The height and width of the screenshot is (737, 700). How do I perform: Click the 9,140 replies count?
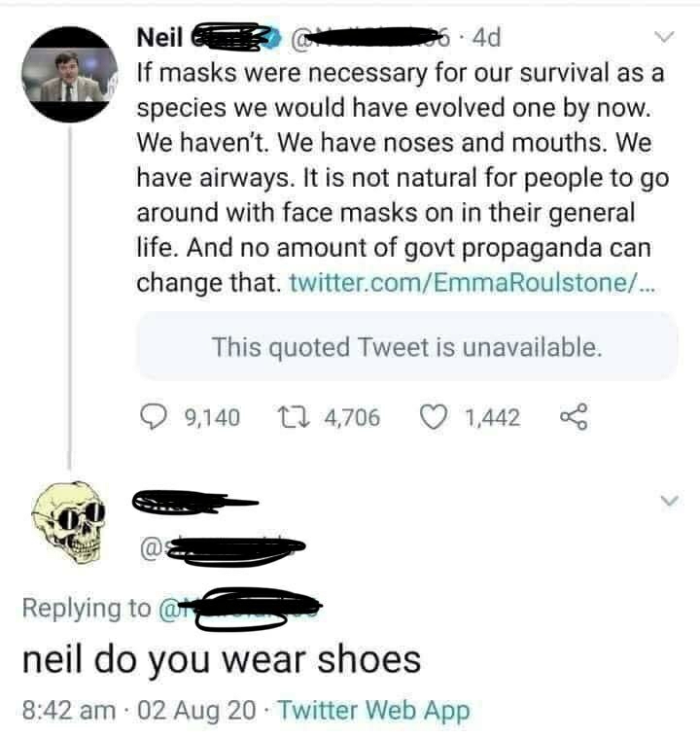tap(211, 417)
